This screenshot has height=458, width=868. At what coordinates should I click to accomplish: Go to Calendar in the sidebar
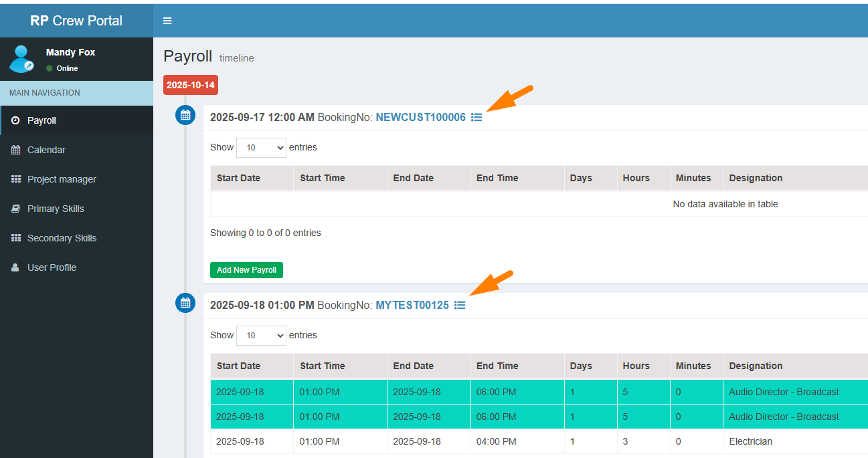[76, 150]
